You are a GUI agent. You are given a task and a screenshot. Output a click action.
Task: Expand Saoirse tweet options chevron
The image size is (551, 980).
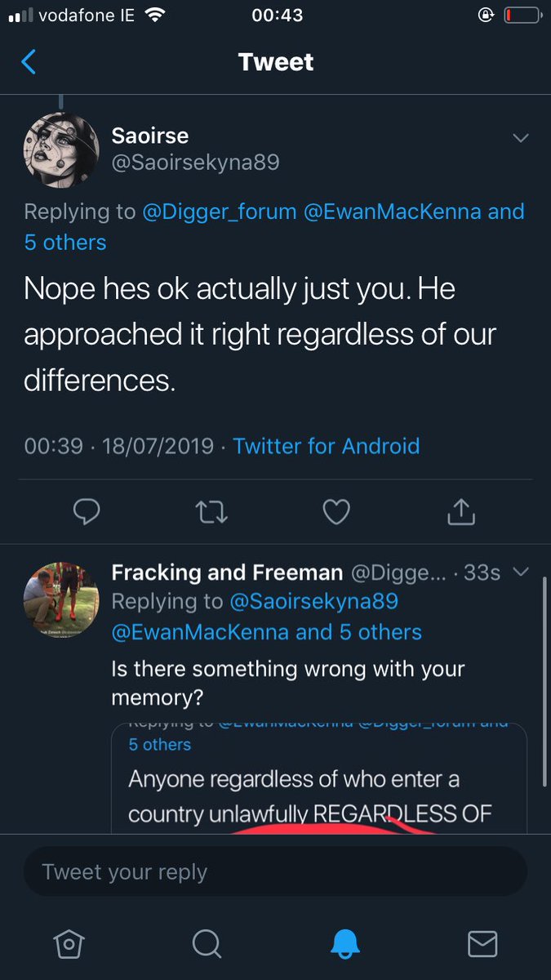click(x=520, y=138)
